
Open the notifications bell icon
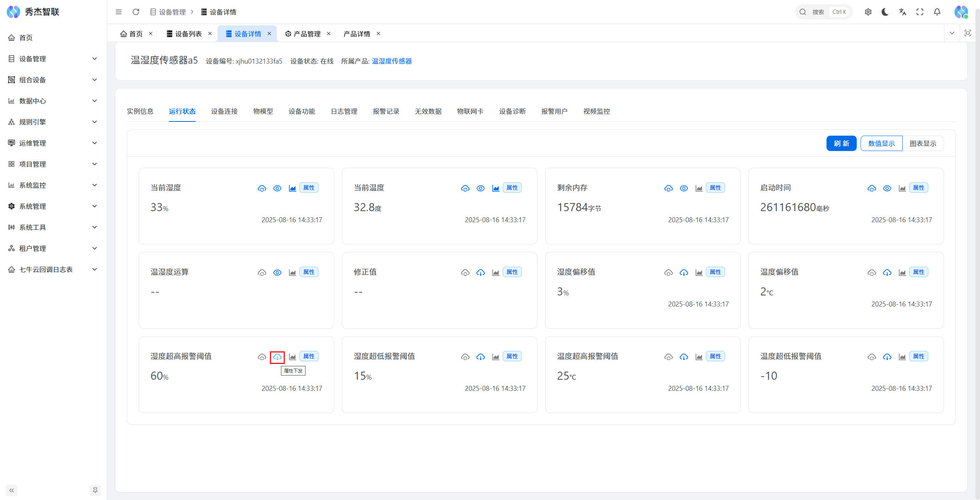pos(937,12)
